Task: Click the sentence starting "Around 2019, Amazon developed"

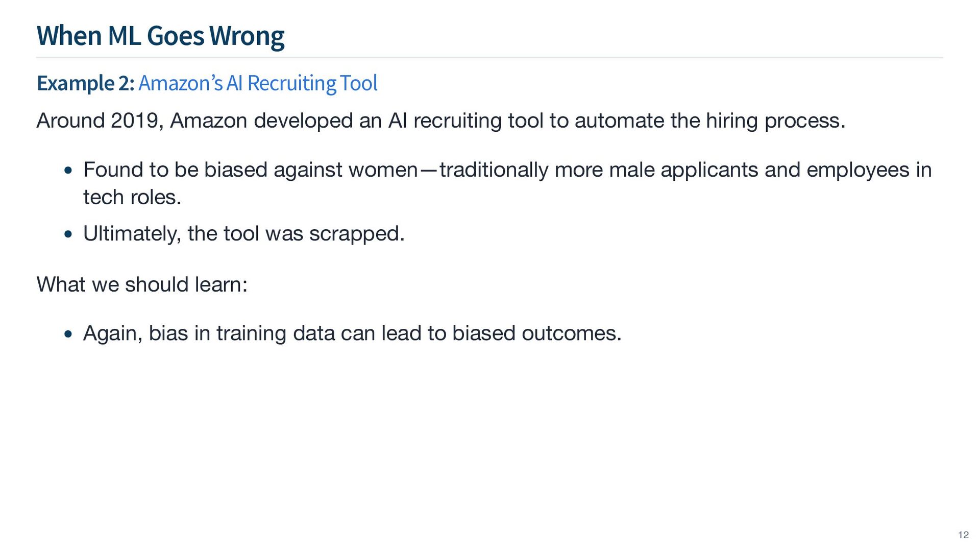Action: (441, 121)
